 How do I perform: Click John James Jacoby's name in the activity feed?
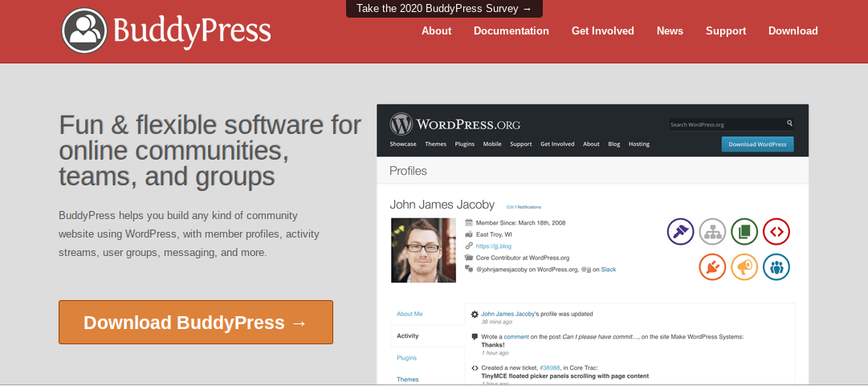507,314
